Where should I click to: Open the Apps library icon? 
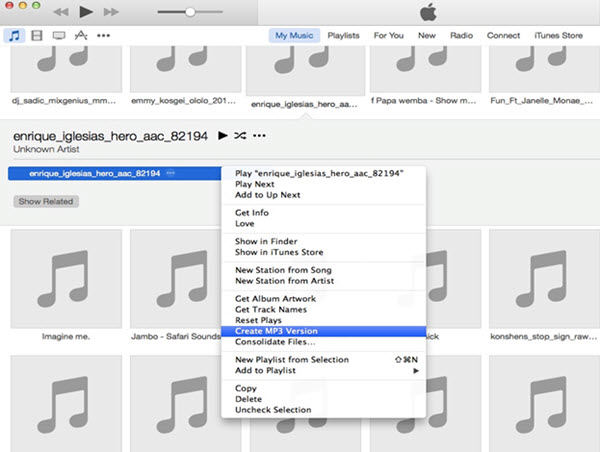pos(81,36)
